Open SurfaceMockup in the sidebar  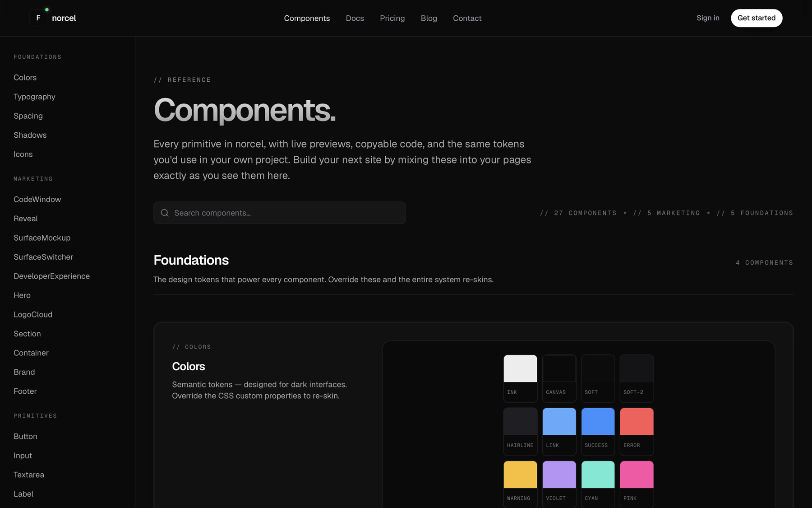point(42,238)
